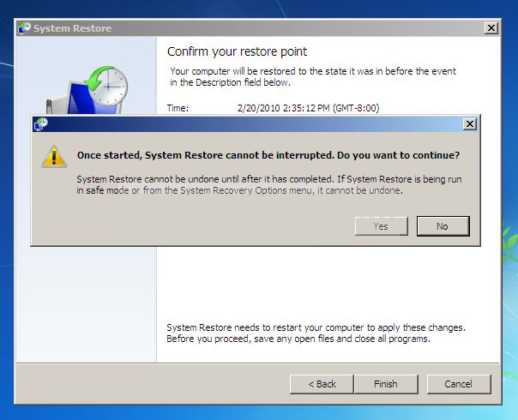The image size is (518, 420).
Task: Click the bold 'Once started, System Restore cannot be interrupted' message
Action: (x=268, y=155)
